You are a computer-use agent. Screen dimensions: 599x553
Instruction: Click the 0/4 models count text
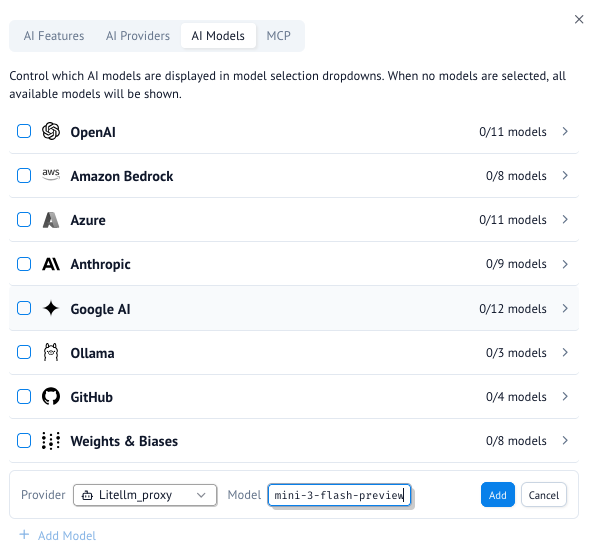pos(516,397)
